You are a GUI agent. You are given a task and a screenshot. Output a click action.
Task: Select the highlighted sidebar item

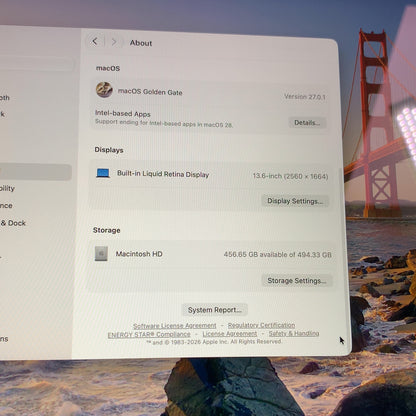click(x=35, y=172)
